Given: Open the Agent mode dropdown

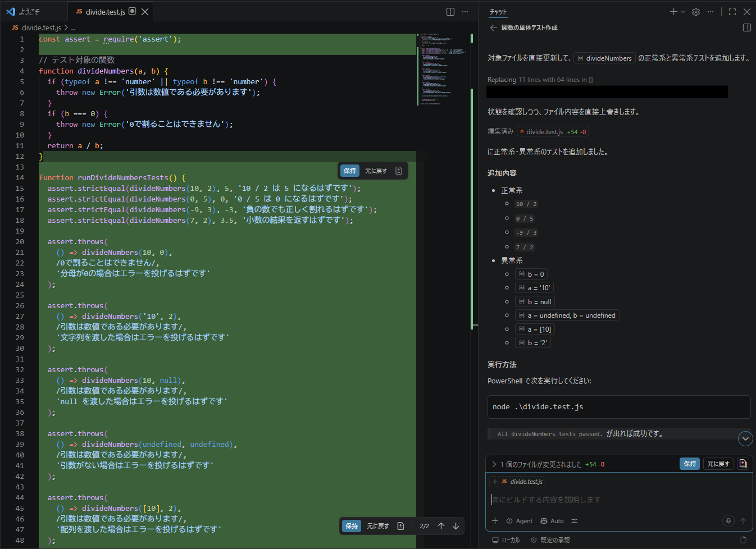Looking at the screenshot, I should point(520,521).
